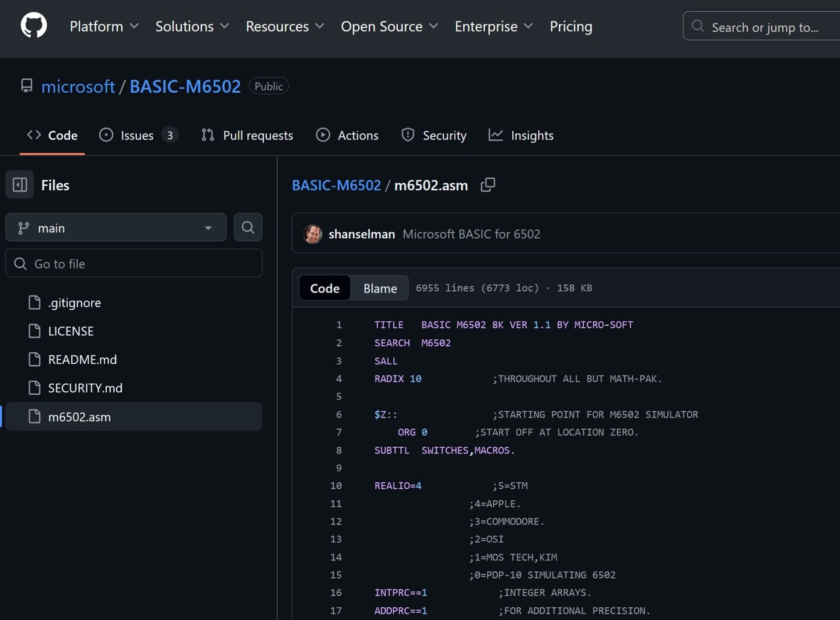This screenshot has width=840, height=620.
Task: Select the Code view toggle
Action: coord(325,288)
